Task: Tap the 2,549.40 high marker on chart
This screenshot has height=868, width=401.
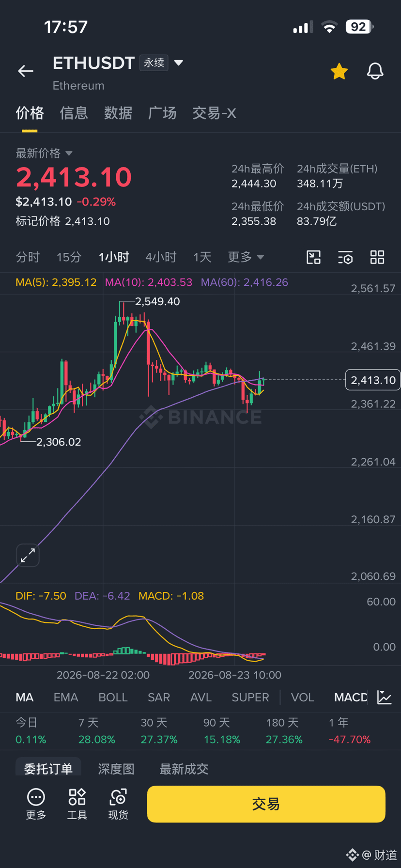Action: [x=157, y=301]
